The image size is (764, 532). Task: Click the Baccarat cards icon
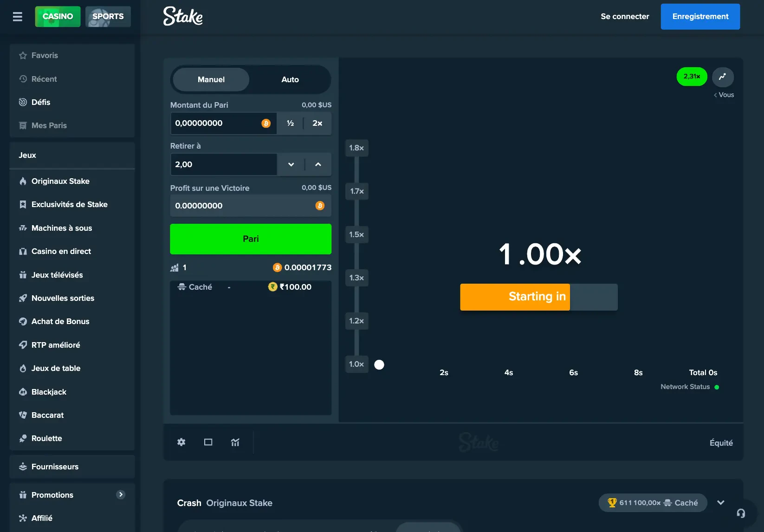23,415
